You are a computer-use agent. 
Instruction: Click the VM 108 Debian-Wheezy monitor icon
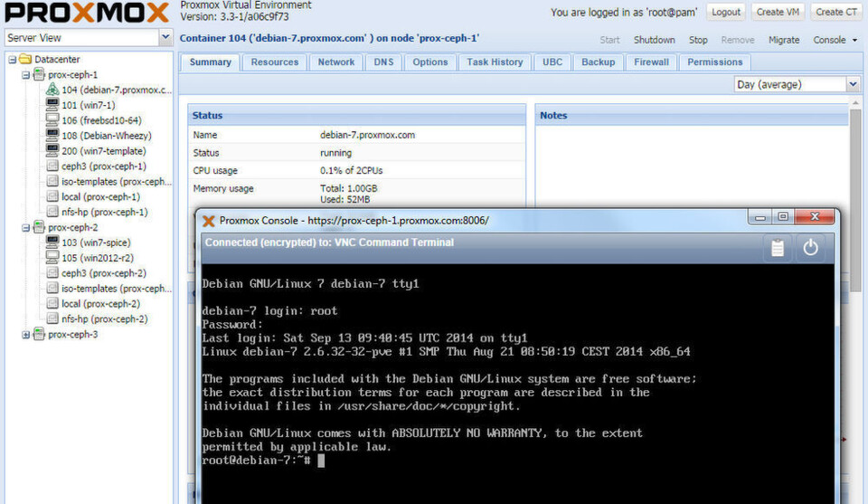coord(52,135)
